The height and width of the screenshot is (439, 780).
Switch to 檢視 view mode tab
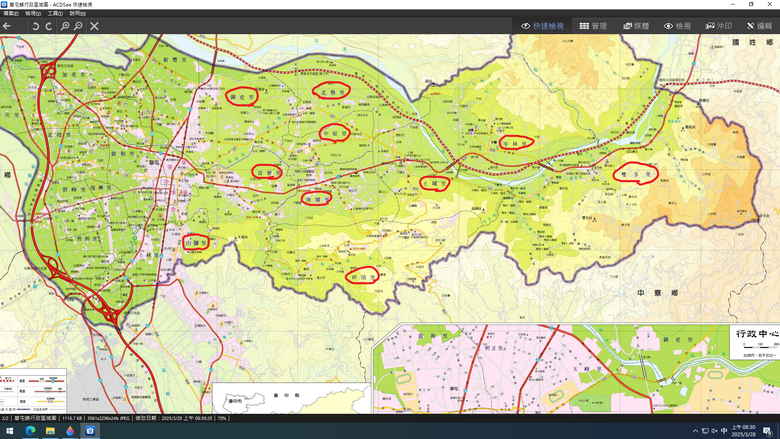click(677, 26)
